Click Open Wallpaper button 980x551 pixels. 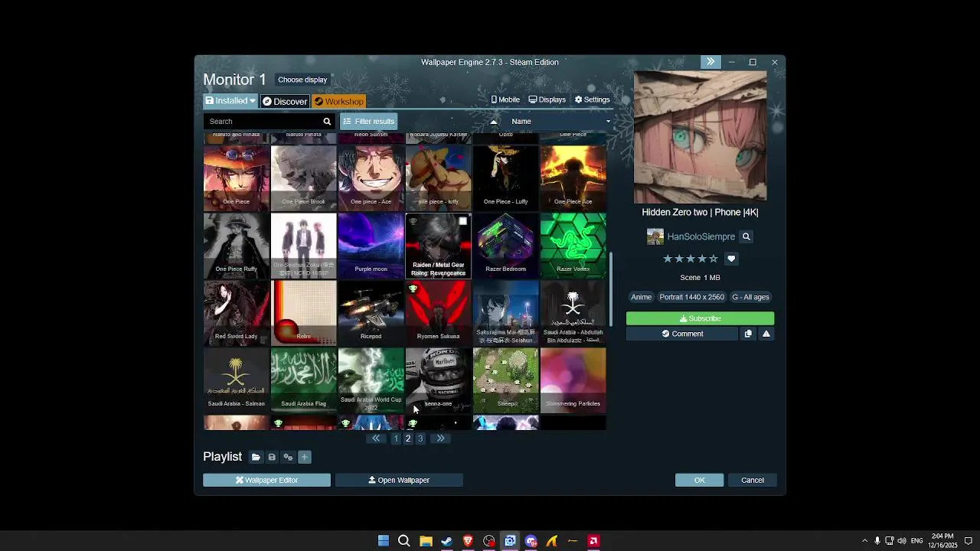[x=399, y=480]
